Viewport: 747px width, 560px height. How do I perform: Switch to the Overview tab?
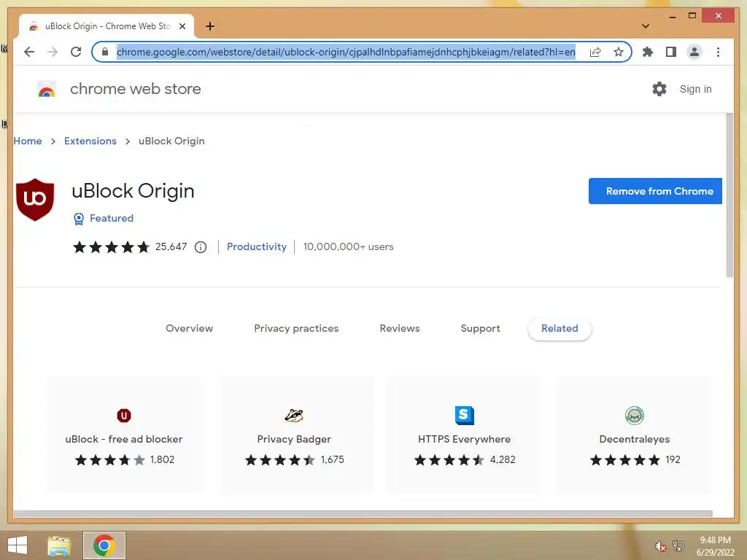pos(189,329)
